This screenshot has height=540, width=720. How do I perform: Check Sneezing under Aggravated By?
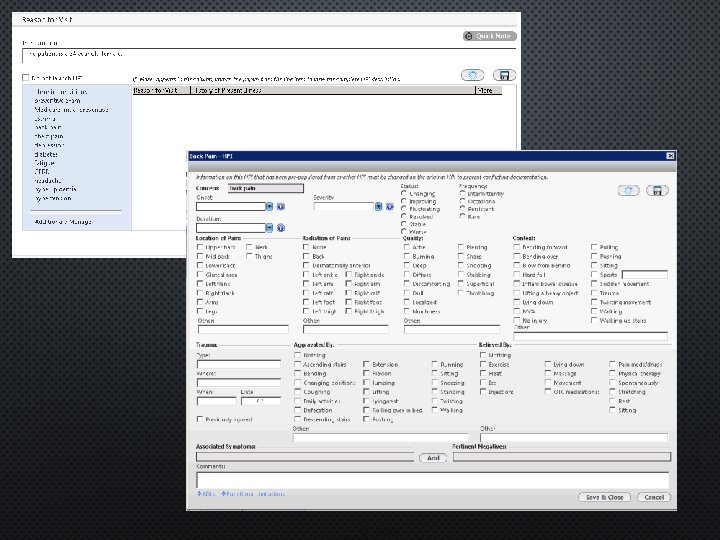coord(435,382)
